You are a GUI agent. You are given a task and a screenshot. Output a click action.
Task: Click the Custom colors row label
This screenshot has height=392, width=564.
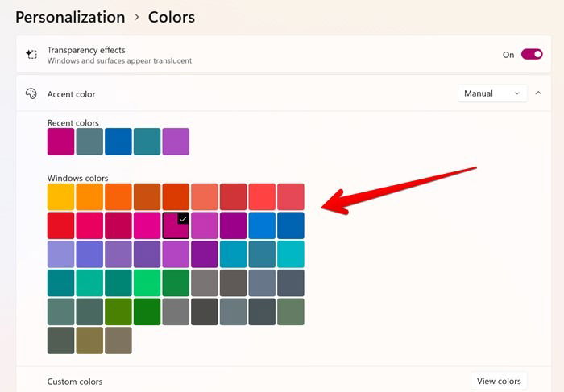point(75,382)
